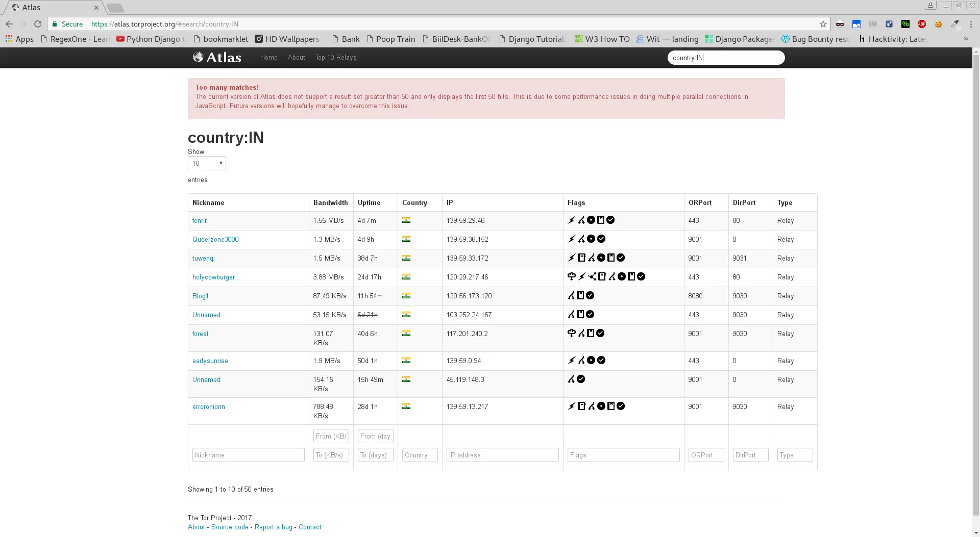Click the Flags filter input

[624, 455]
